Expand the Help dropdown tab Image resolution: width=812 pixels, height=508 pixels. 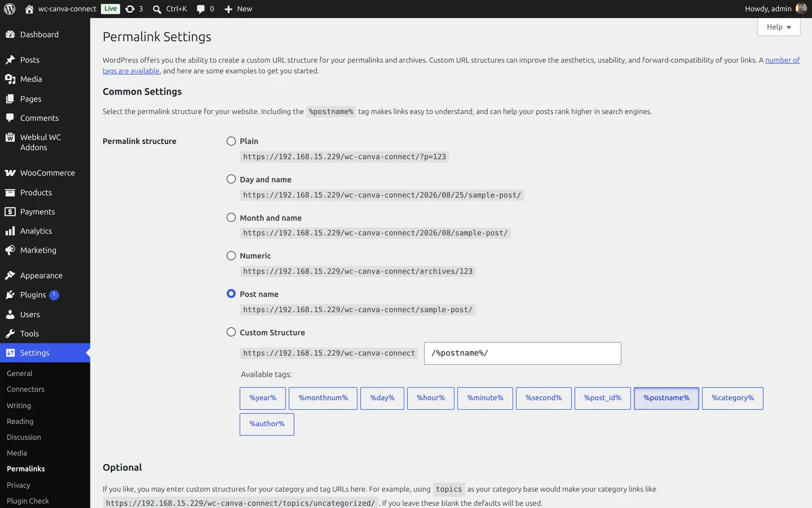(x=778, y=27)
